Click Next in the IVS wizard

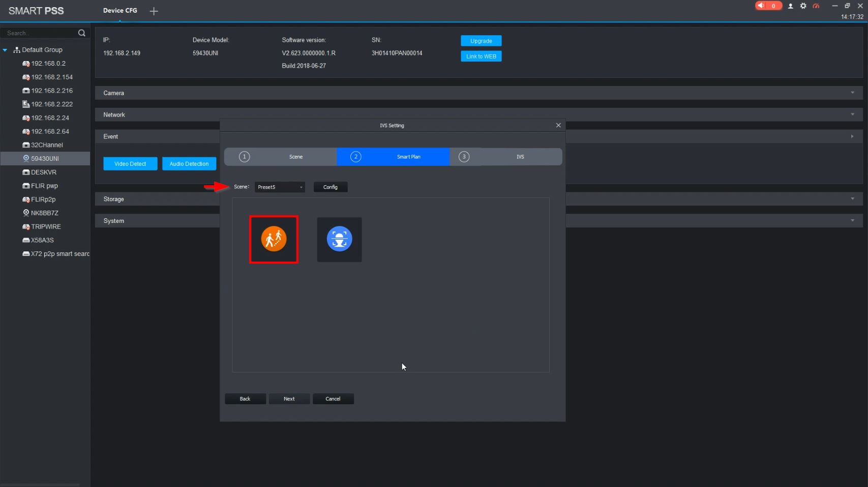[x=289, y=399]
